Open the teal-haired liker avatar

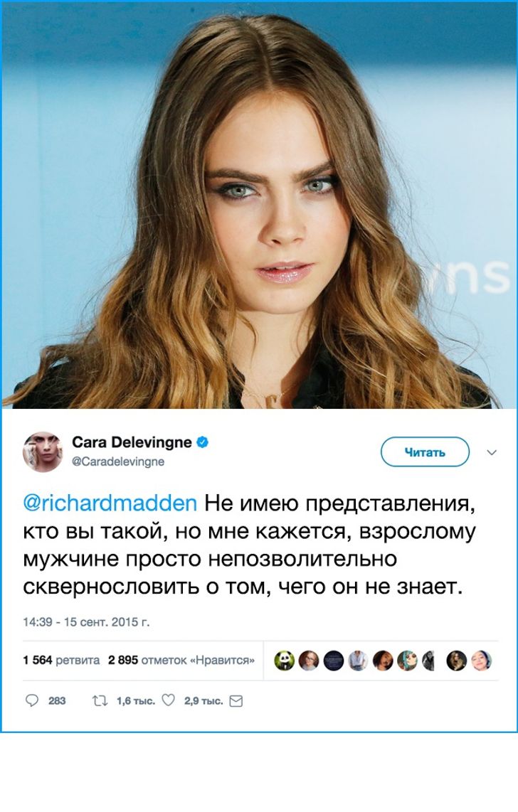[x=407, y=661]
